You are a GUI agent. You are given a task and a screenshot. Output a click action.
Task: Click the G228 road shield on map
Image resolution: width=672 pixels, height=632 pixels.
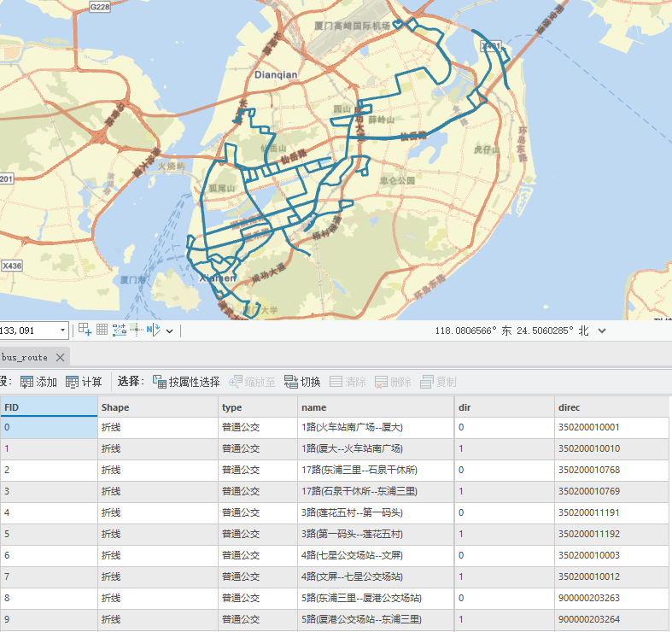click(100, 7)
